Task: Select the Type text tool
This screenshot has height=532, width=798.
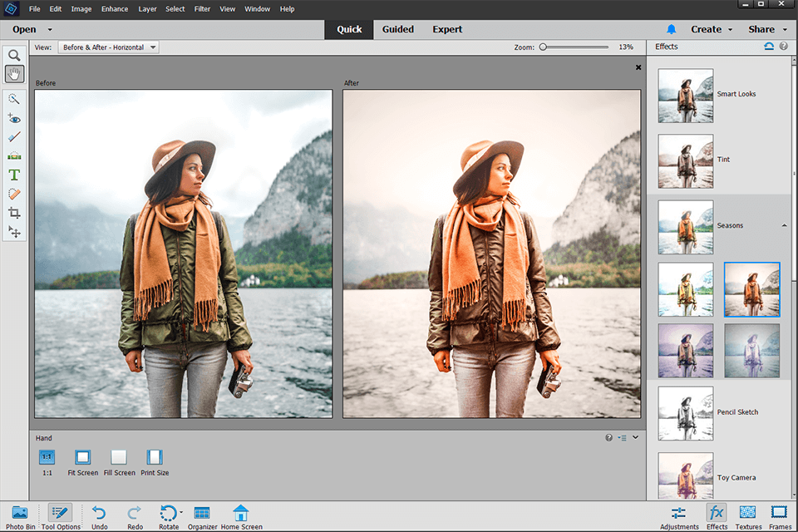Action: tap(14, 175)
